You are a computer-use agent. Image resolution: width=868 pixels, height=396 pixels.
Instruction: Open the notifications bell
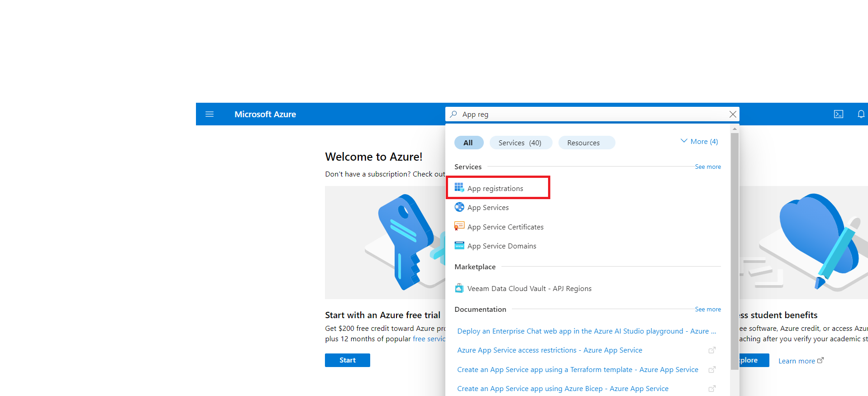tap(861, 114)
